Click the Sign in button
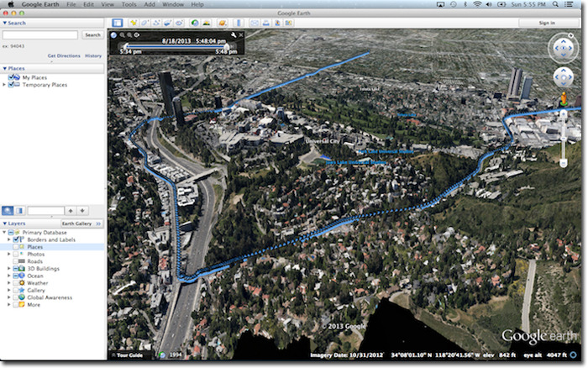 coord(547,23)
